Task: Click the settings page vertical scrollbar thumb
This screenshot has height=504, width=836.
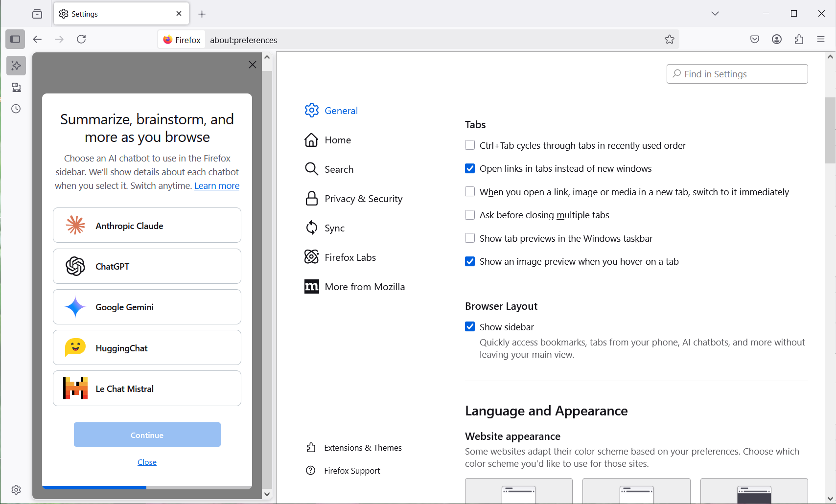Action: click(x=830, y=130)
